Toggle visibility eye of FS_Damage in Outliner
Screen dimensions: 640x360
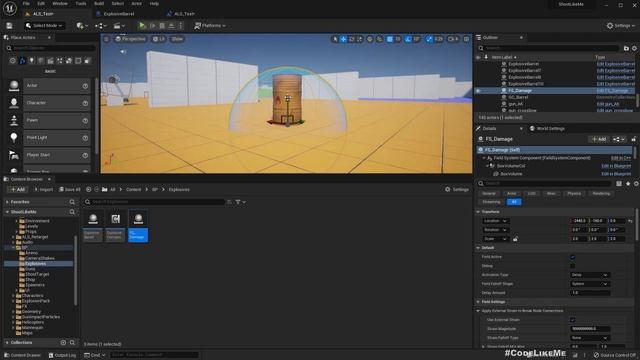point(478,91)
